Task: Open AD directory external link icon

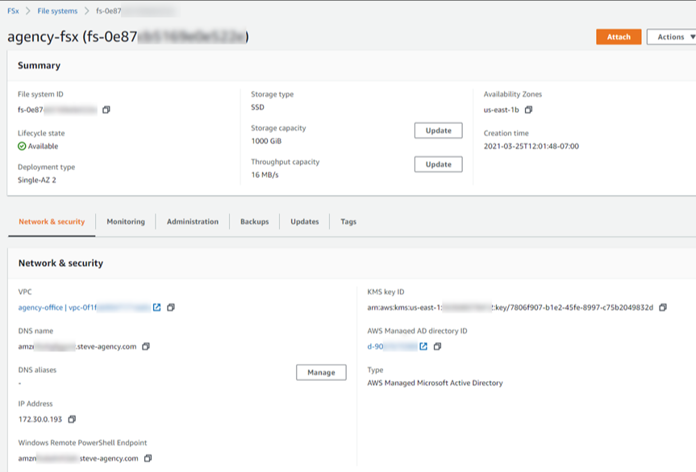Action: point(423,347)
